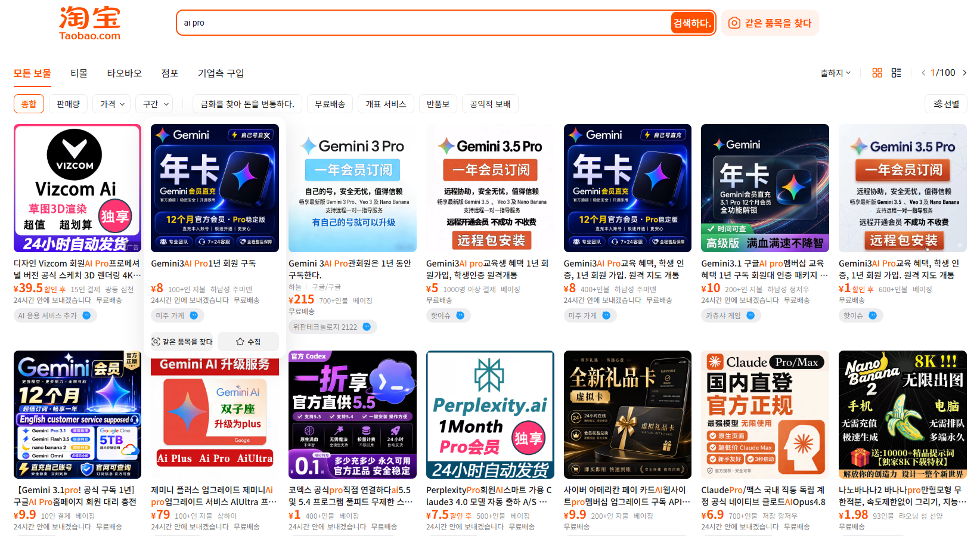Viewport: 980px width, 536px height.
Task: Open the Gemini 3.1 Pro 12个月会员 dark product image
Action: point(765,188)
